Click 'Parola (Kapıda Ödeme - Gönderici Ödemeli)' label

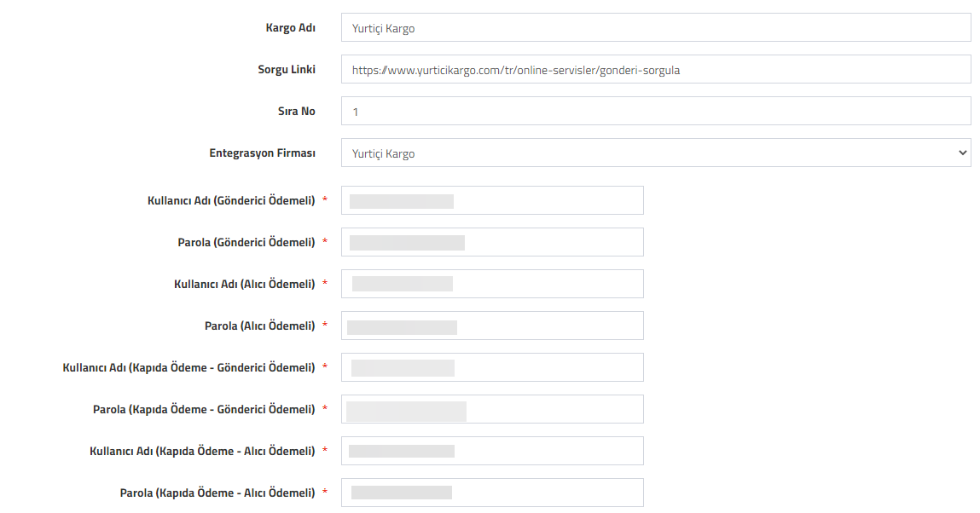coord(204,410)
